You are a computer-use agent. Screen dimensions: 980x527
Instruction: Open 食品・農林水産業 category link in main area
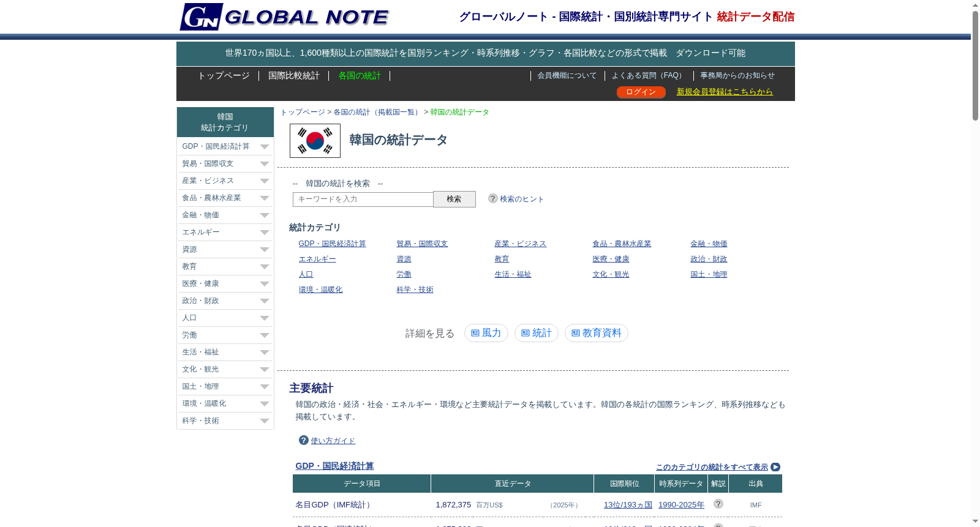click(622, 244)
